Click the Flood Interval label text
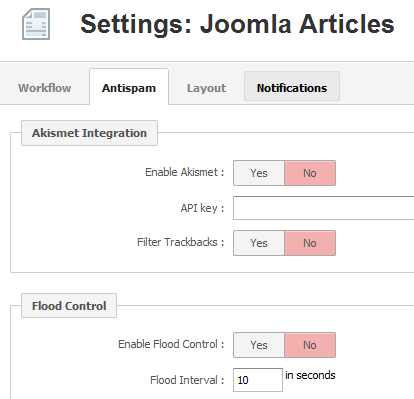The height and width of the screenshot is (399, 414). point(187,380)
